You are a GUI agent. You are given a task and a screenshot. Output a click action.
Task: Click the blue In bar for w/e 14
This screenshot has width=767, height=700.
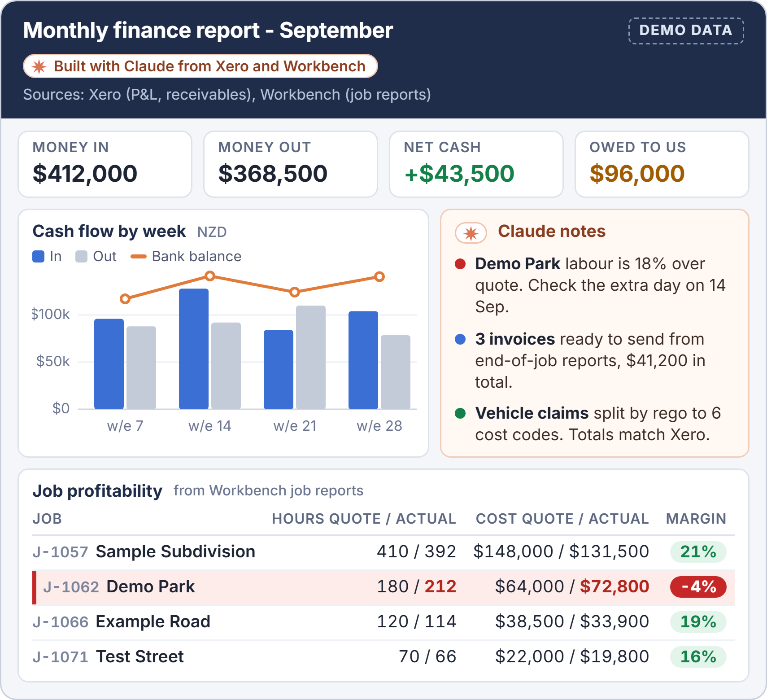click(x=194, y=349)
